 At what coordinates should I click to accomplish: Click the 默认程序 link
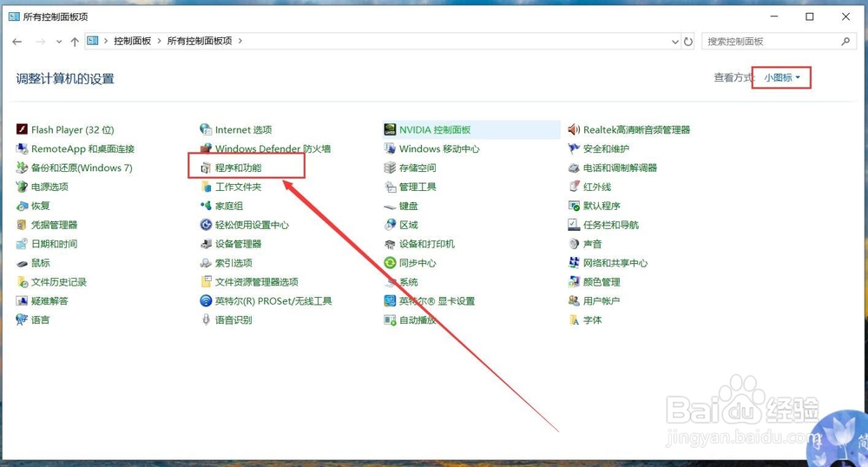coord(602,206)
